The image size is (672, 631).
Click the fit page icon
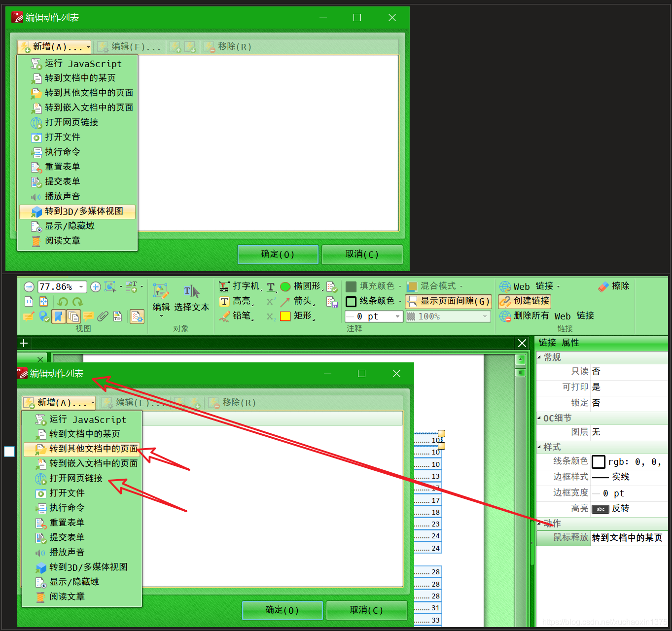tap(43, 302)
